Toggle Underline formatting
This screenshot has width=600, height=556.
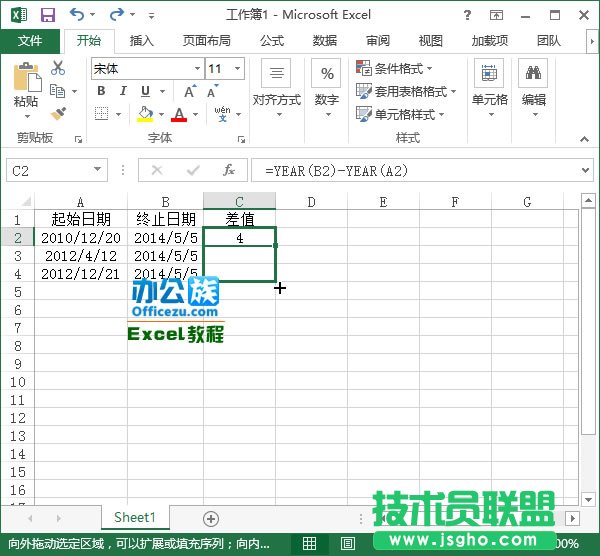[145, 91]
